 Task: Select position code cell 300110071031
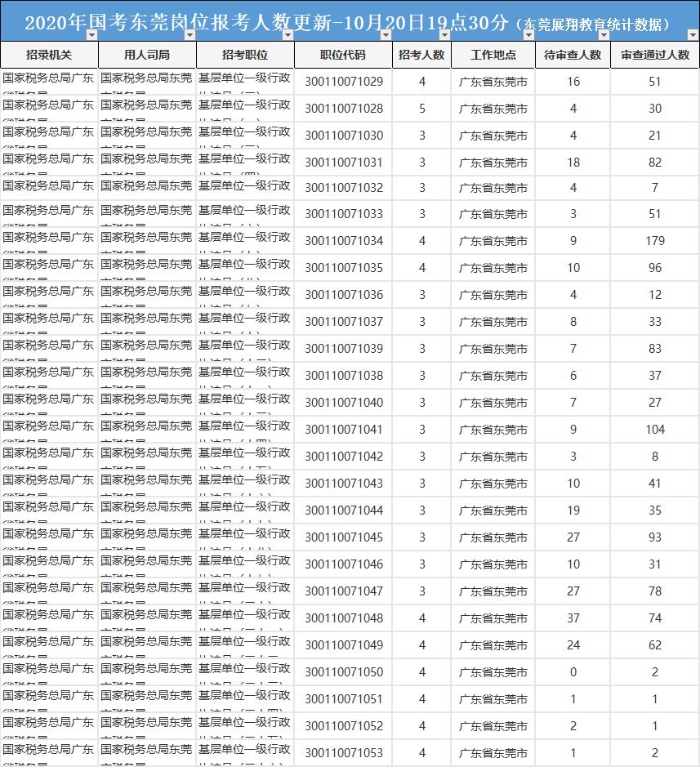(343, 163)
